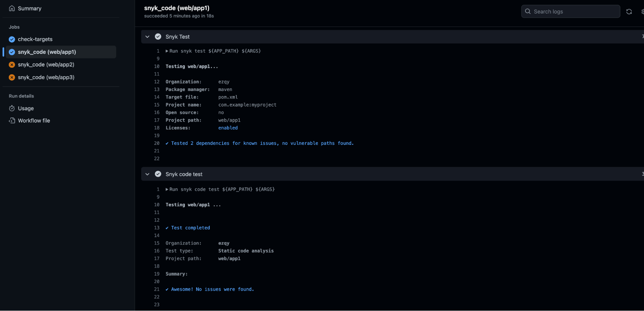Click the Snyk Test step title

point(178,37)
